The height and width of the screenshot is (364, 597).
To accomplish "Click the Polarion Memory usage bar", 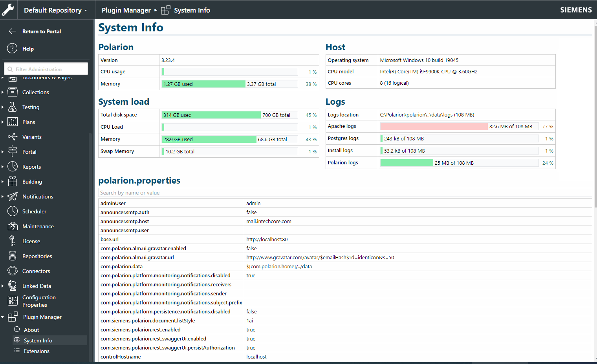I will (x=229, y=84).
